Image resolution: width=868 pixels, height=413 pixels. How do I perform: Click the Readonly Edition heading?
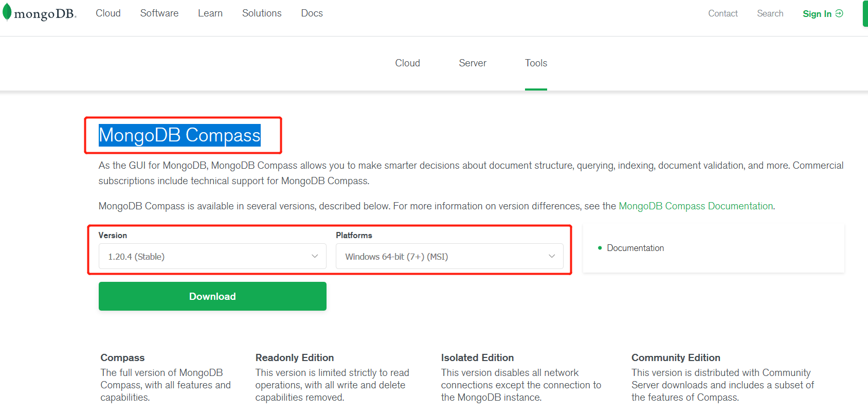point(295,357)
